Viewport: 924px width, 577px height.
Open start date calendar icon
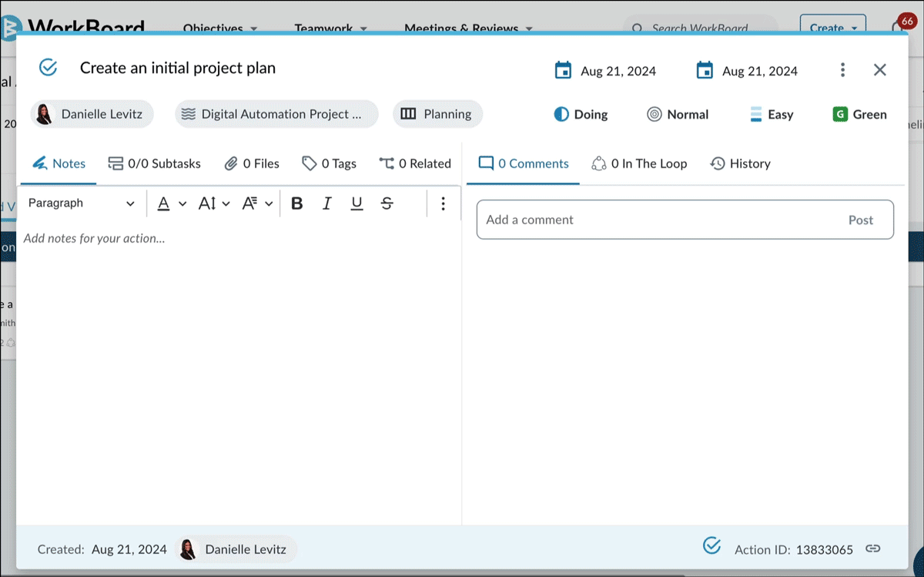(563, 70)
